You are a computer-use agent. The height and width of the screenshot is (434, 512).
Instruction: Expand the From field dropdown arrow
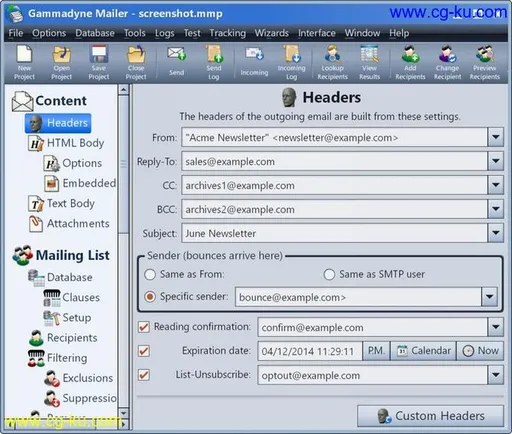coord(496,137)
